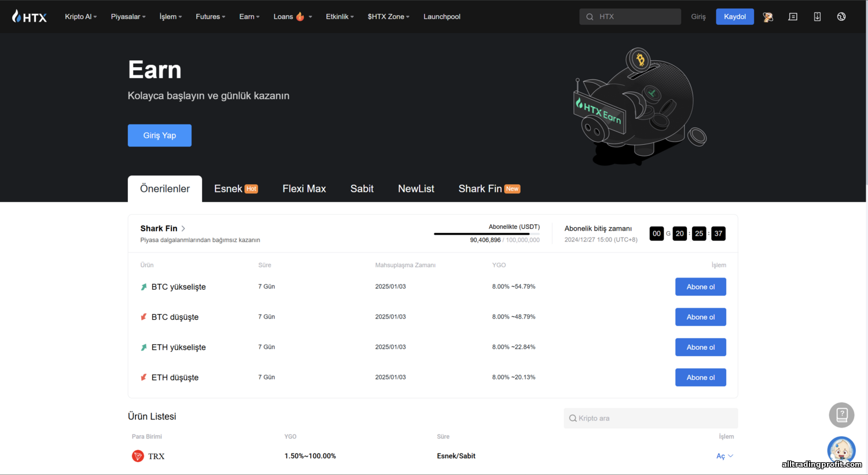Click the 2024/12/27 15:00 (UTC+8) deadline
Screen dimensions: 868x475
tap(601, 240)
